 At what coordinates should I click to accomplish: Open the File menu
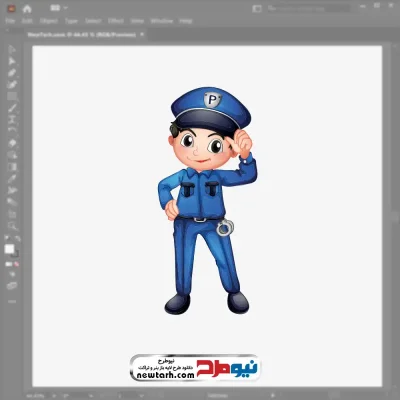click(10, 21)
